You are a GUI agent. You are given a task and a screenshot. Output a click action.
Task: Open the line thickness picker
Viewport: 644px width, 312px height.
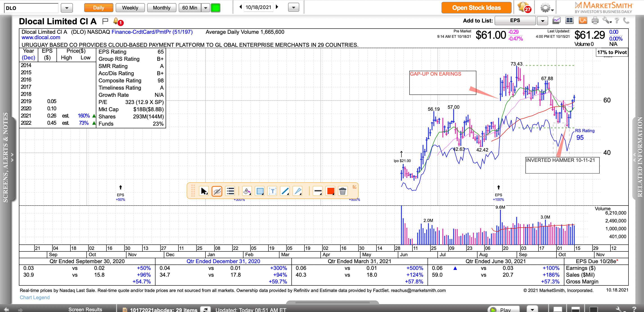coord(318,191)
